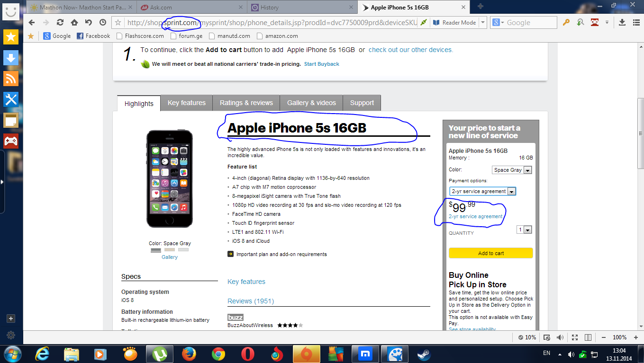Click the ad blocker status icon showing 10%
Viewport: 644px width, 363px height.
click(527, 337)
